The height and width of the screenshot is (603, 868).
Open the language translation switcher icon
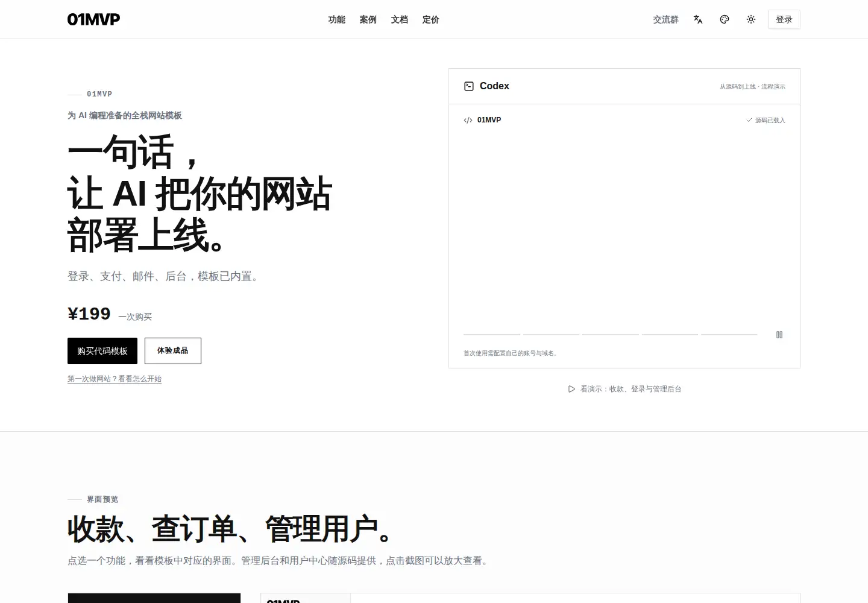[x=698, y=19]
